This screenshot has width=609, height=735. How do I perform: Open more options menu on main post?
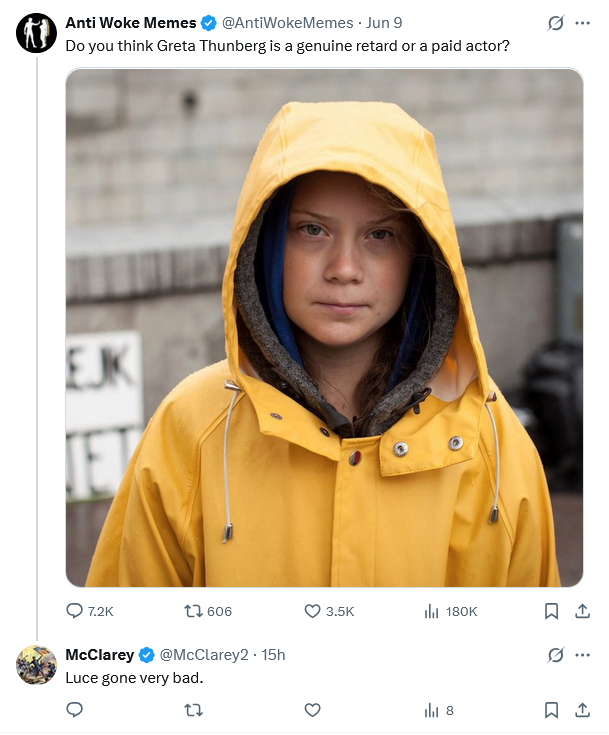click(x=583, y=22)
